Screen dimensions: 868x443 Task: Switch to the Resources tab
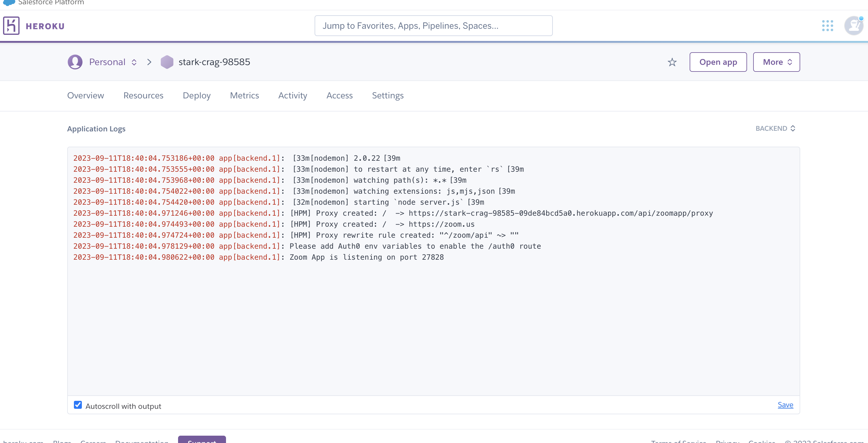click(x=143, y=95)
